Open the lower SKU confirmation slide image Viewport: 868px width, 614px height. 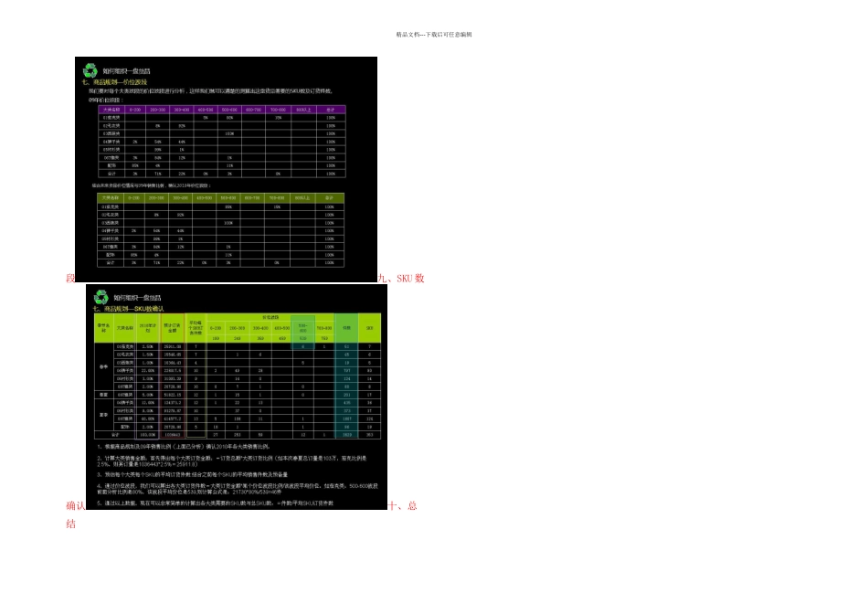point(237,397)
